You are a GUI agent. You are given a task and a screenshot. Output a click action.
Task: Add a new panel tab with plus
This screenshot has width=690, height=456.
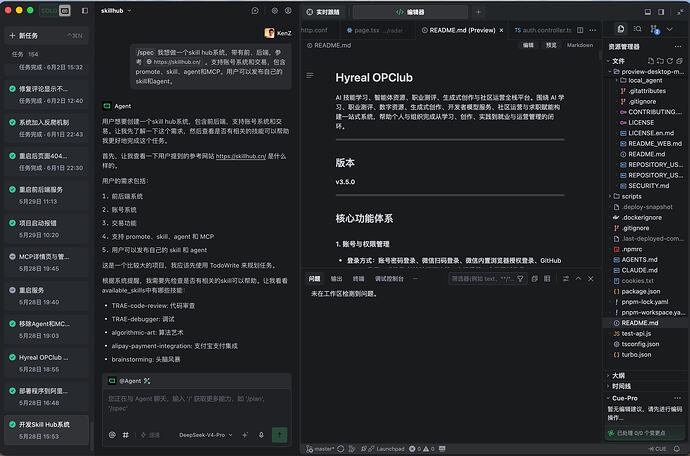478,12
